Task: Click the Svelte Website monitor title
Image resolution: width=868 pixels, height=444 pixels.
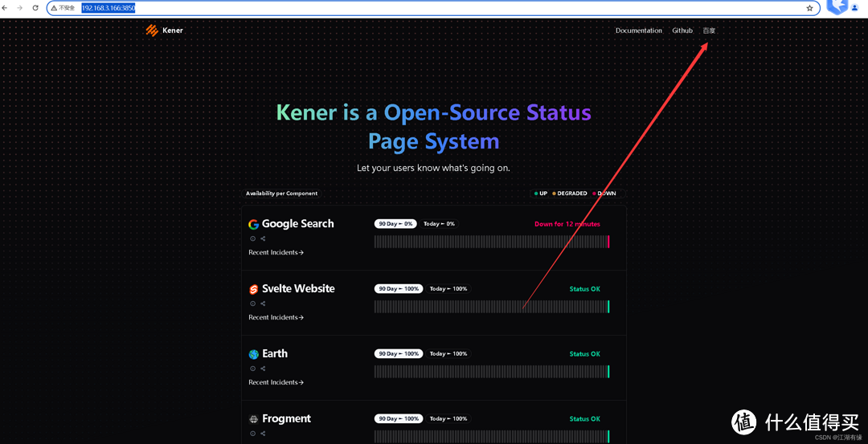Action: tap(298, 288)
